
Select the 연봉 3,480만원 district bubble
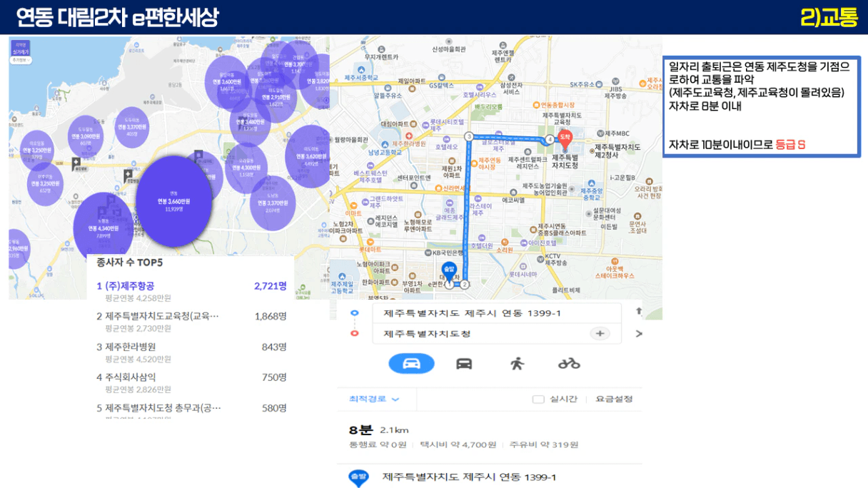[250, 121]
